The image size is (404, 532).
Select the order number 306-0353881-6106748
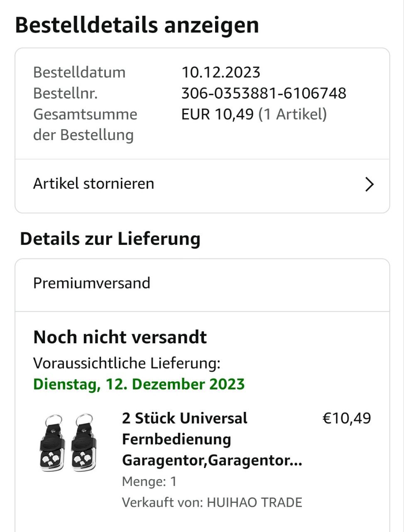pos(264,93)
